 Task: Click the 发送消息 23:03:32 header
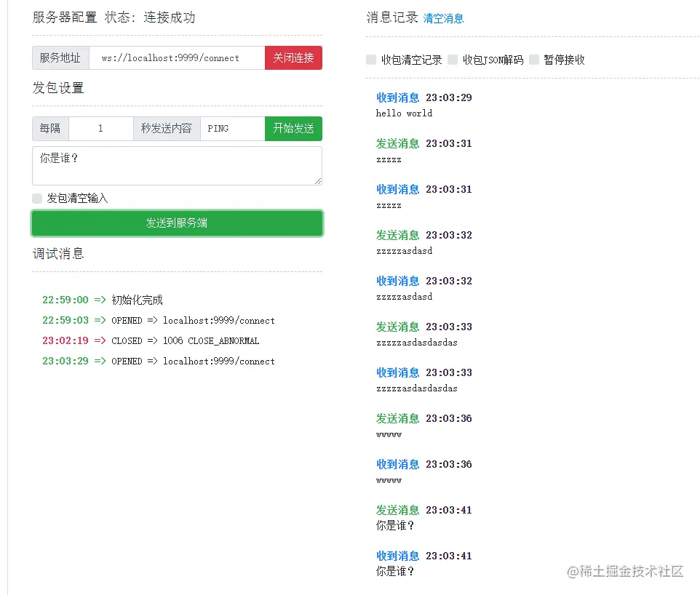pyautogui.click(x=423, y=235)
